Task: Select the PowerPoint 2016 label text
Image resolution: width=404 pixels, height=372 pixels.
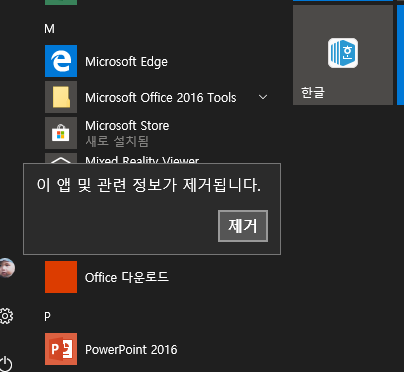Action: pos(131,350)
